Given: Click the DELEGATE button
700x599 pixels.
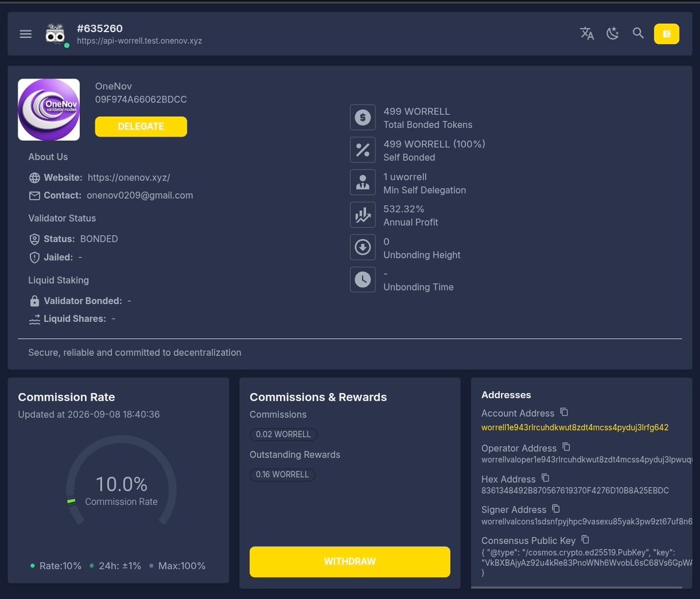Looking at the screenshot, I should [141, 127].
